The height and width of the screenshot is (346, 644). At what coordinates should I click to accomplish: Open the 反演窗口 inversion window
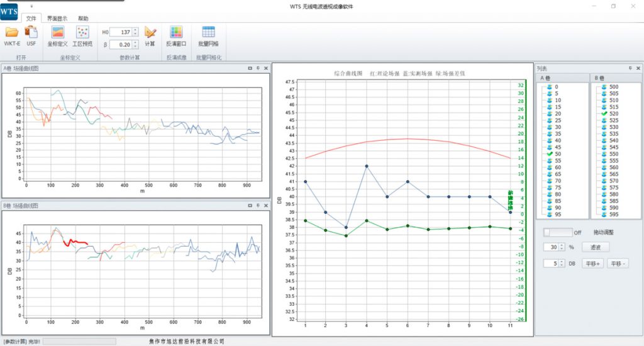point(176,36)
